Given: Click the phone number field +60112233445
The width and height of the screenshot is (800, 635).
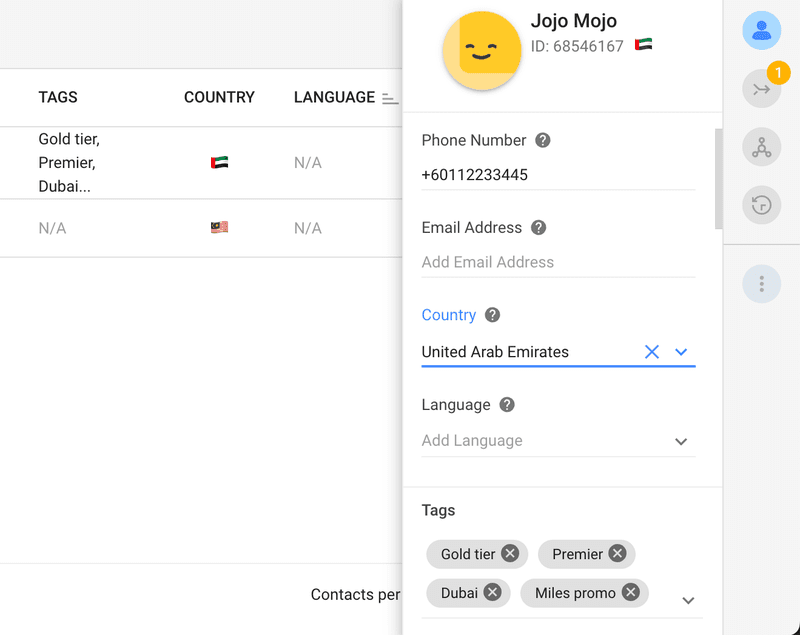Looking at the screenshot, I should pyautogui.click(x=558, y=175).
